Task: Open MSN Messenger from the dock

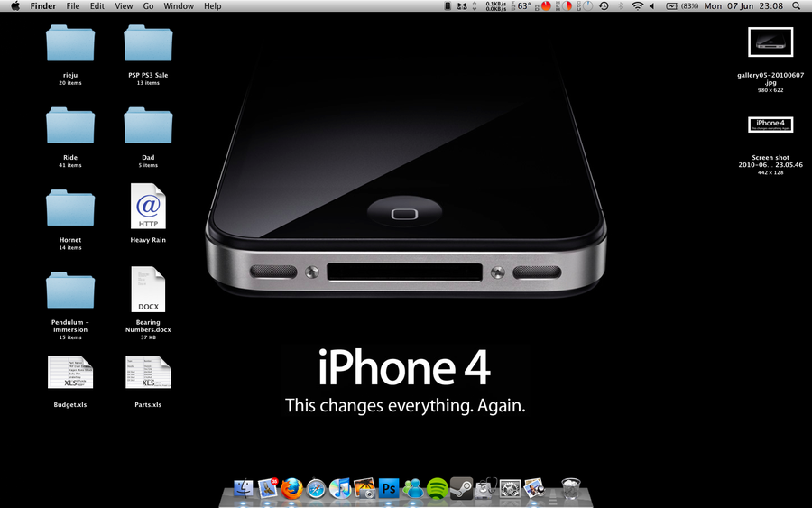Action: 413,488
